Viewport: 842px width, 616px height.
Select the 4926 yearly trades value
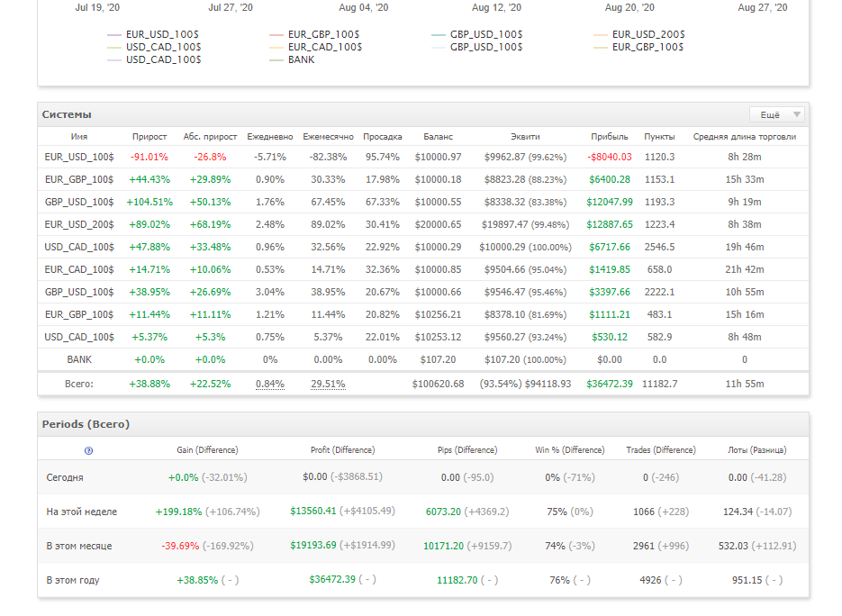click(x=650, y=581)
